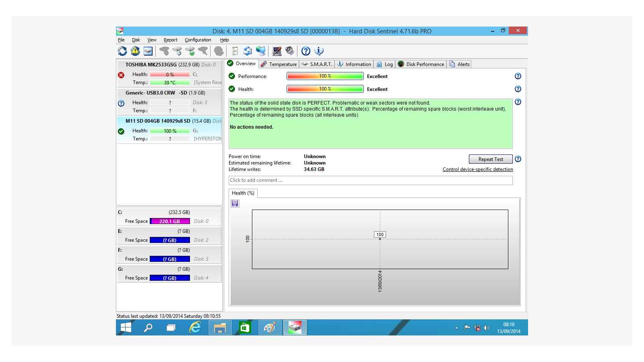Viewport: 644px width, 362px height.
Task: Select the Health (%) graph tab
Action: [x=243, y=193]
